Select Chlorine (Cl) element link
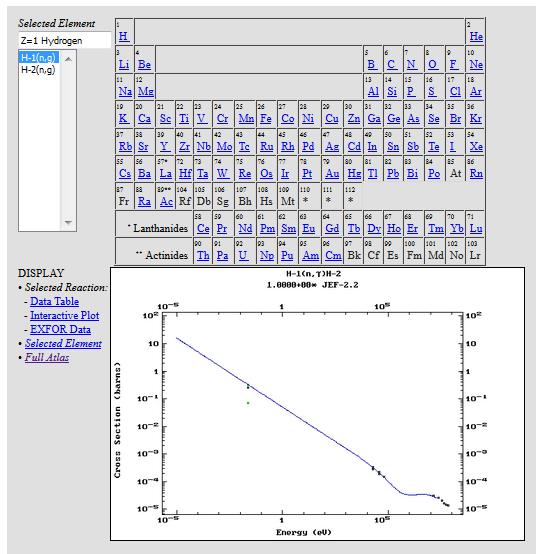541x554 pixels. (455, 92)
